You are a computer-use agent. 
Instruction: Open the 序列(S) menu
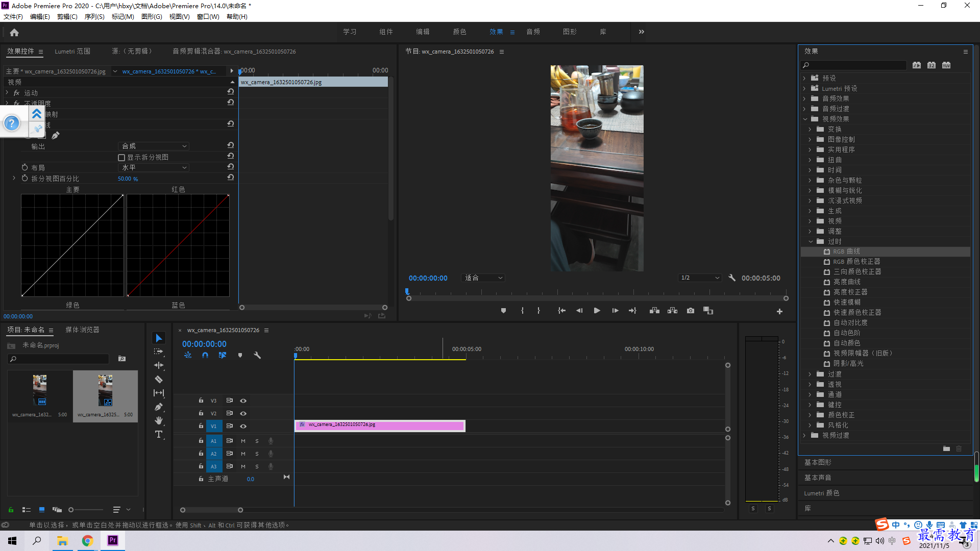[94, 17]
